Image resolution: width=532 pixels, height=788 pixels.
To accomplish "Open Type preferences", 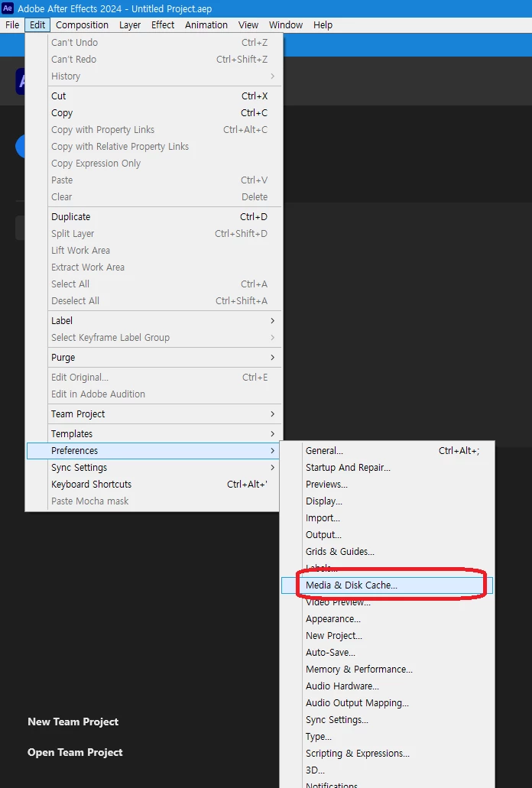I will pos(387,737).
